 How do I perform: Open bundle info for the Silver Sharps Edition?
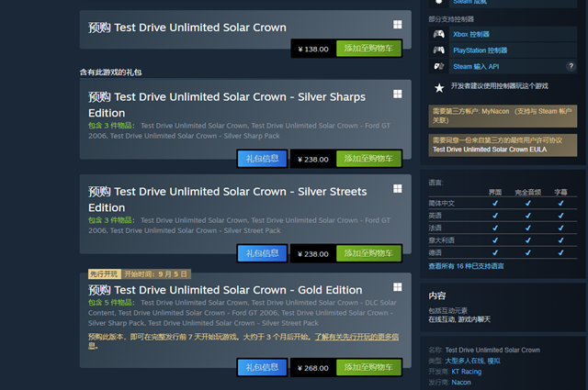pos(262,159)
